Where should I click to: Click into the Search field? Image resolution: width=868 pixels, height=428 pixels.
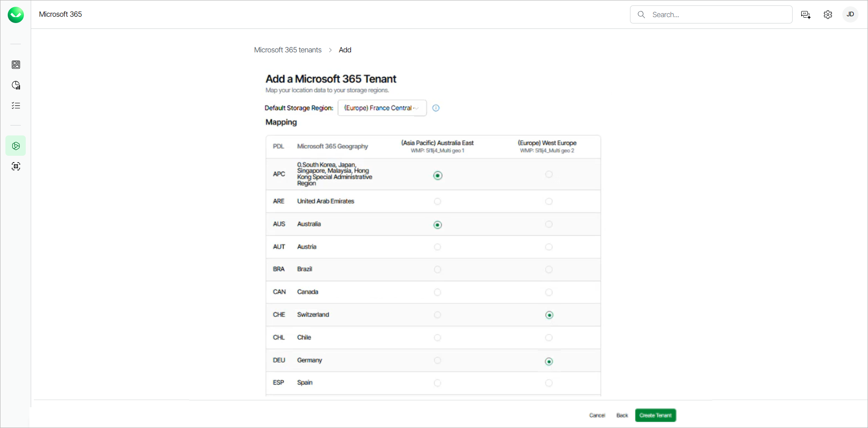click(x=711, y=14)
